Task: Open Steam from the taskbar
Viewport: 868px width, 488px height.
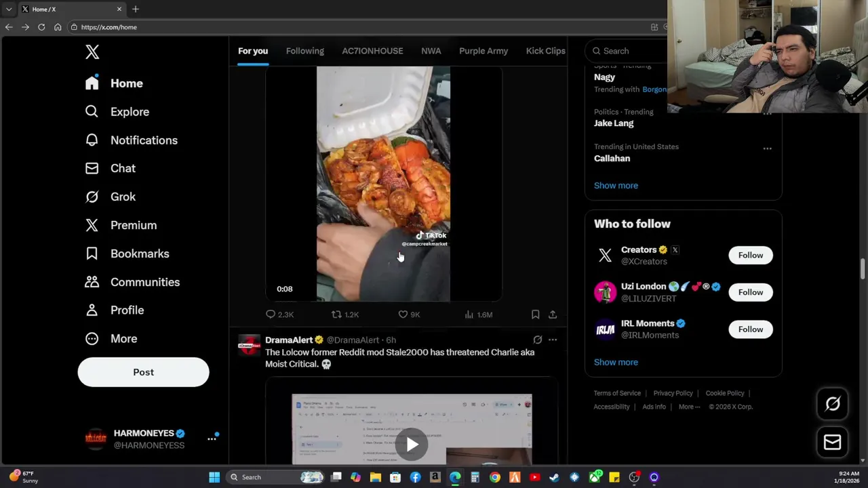Action: pyautogui.click(x=555, y=477)
